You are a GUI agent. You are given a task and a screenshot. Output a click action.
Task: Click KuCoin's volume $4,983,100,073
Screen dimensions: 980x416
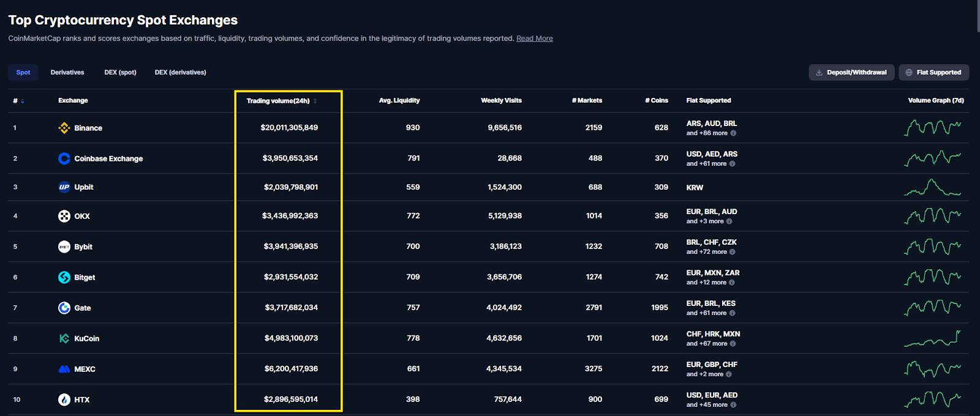tap(291, 338)
